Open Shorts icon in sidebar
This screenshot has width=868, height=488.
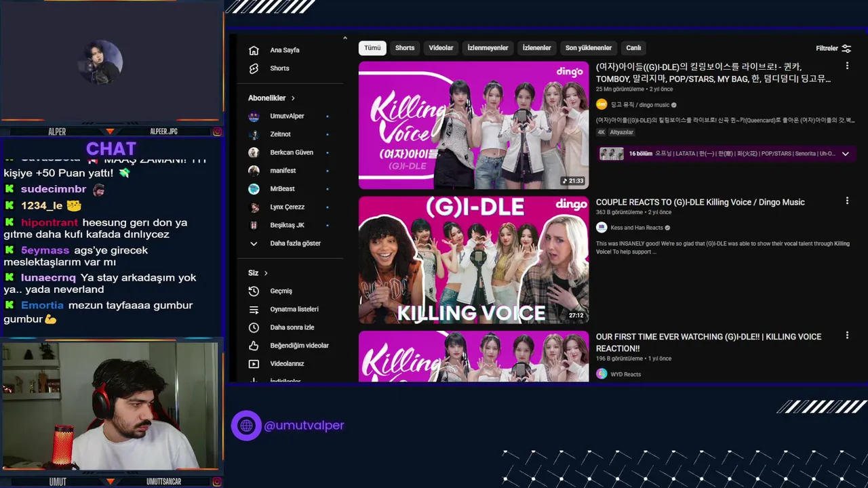point(254,68)
